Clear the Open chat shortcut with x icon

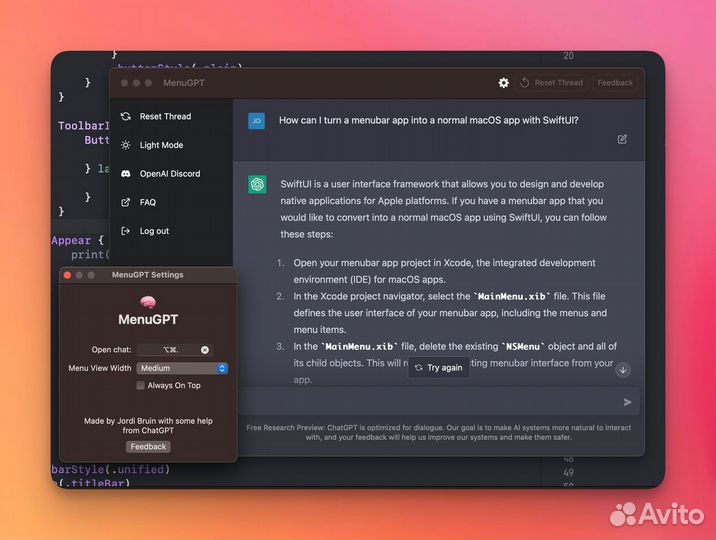205,350
